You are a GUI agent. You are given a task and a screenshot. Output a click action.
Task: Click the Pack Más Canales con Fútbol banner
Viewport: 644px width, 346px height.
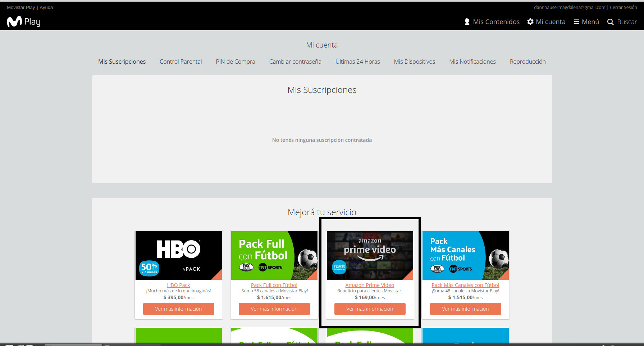[x=465, y=255]
